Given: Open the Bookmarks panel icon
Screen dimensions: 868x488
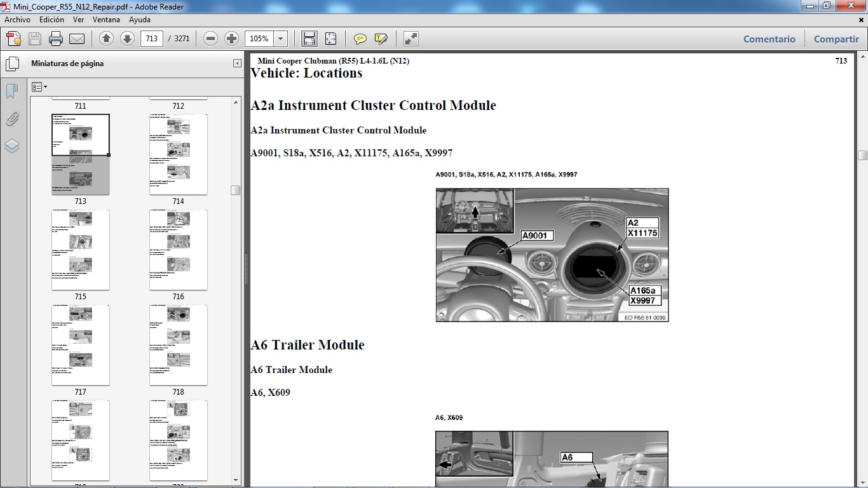Looking at the screenshot, I should point(12,91).
